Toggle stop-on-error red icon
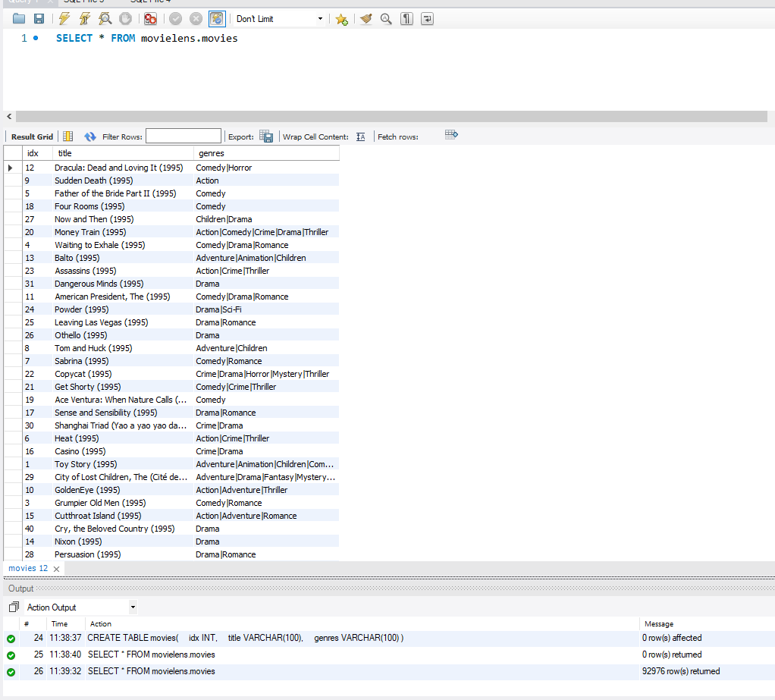The height and width of the screenshot is (700, 775). [x=150, y=19]
